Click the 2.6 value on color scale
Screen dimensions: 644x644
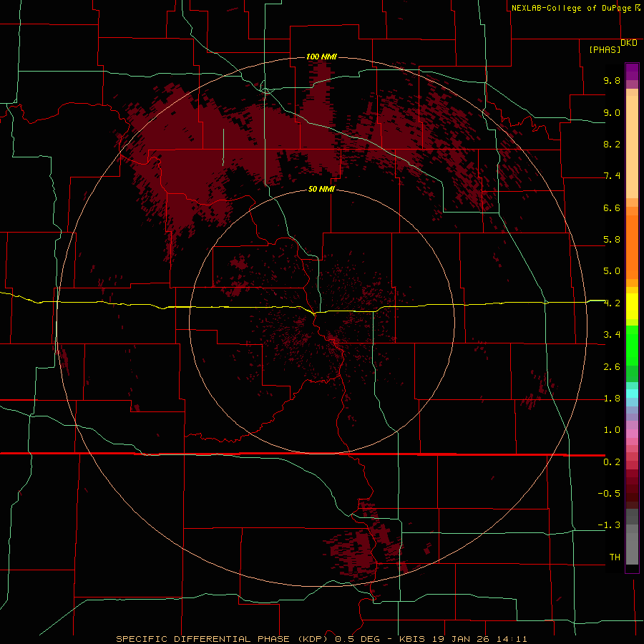click(612, 367)
